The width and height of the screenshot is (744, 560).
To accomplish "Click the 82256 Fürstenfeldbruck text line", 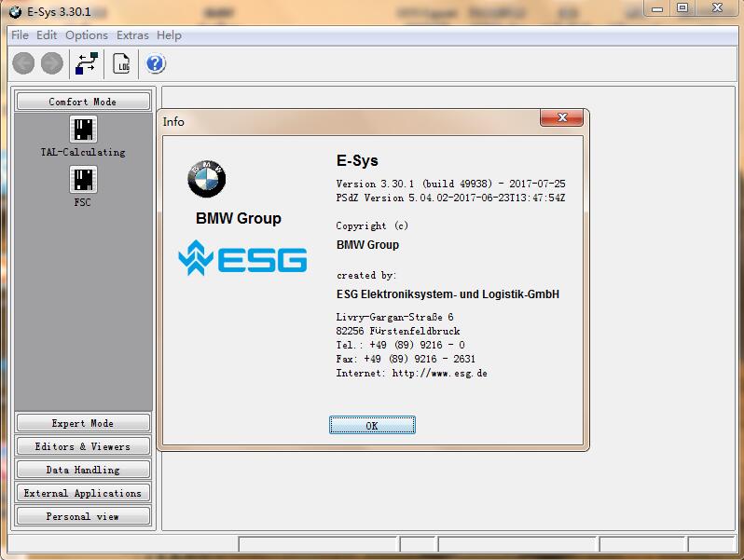I will [x=398, y=331].
